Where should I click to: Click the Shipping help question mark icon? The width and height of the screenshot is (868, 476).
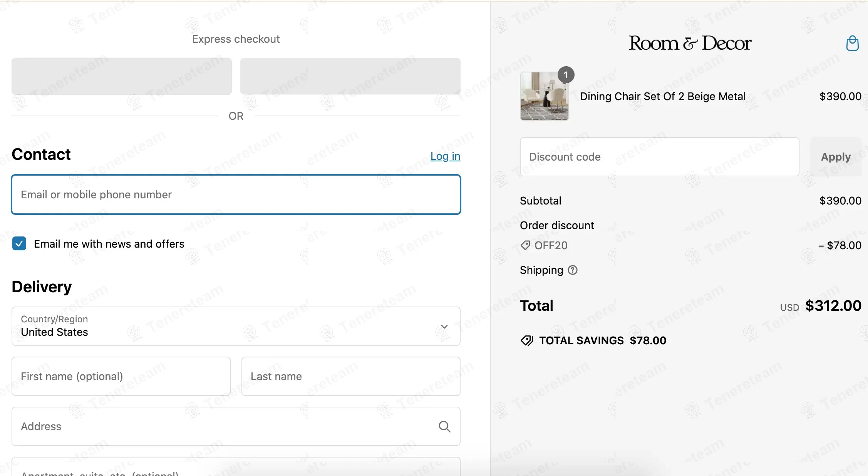pos(573,270)
